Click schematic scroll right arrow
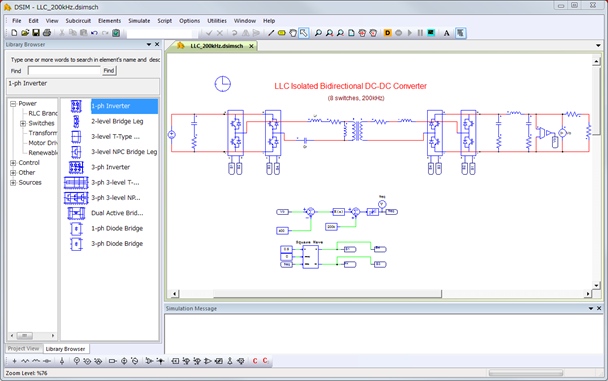The image size is (608, 381). (x=588, y=294)
